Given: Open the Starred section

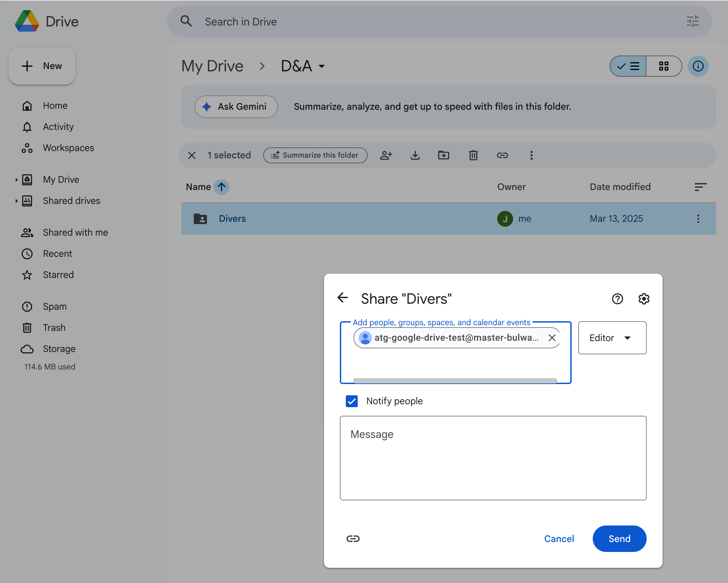Looking at the screenshot, I should coord(58,274).
